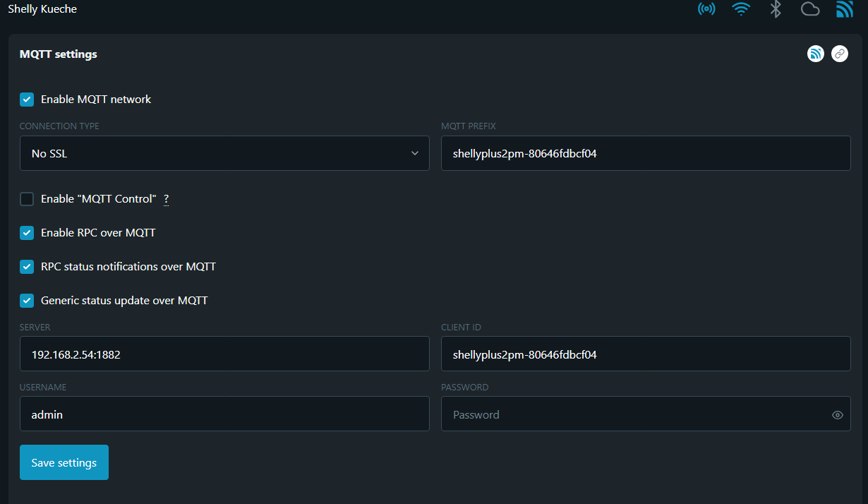Enable the "MQTT Control" checkbox

pyautogui.click(x=27, y=199)
